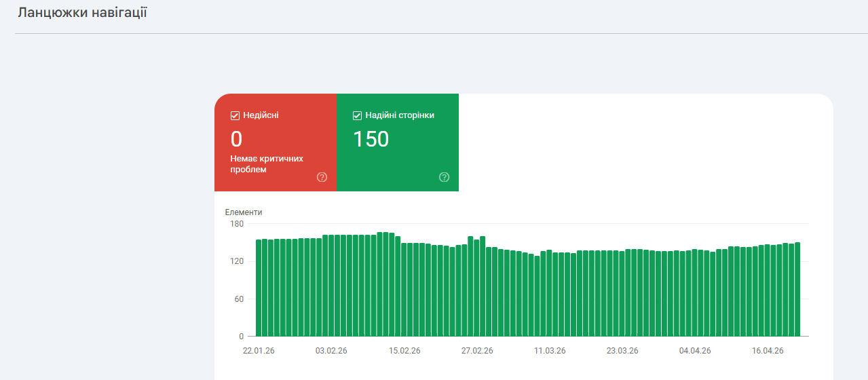Click the 22.01.26 date label
Image resolution: width=868 pixels, height=380 pixels.
point(259,351)
